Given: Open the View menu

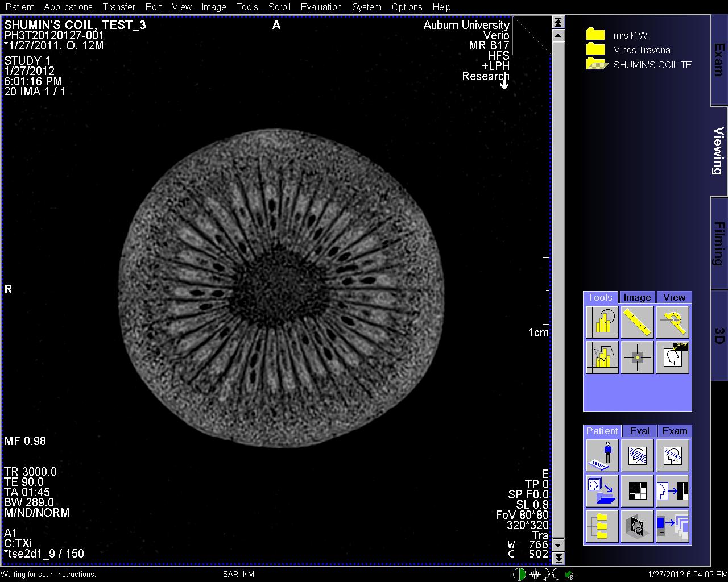Looking at the screenshot, I should click(x=181, y=7).
